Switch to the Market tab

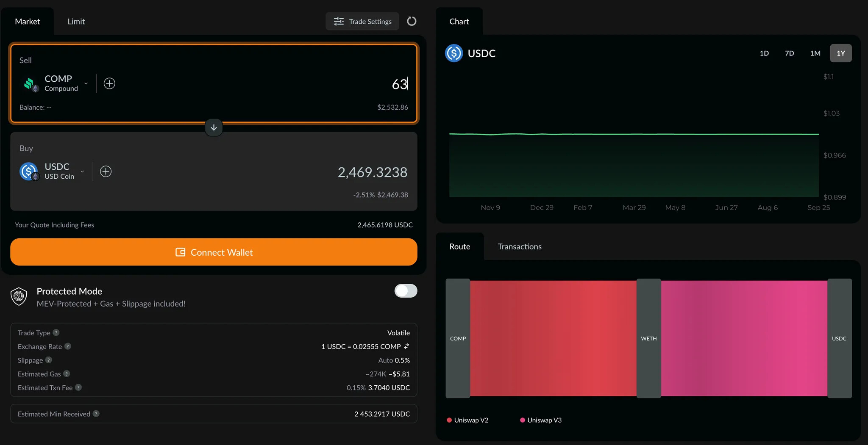click(28, 21)
